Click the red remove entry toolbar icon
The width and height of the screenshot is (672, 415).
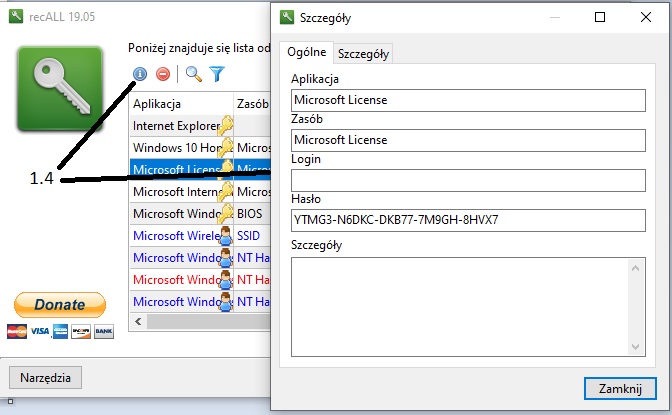click(163, 74)
